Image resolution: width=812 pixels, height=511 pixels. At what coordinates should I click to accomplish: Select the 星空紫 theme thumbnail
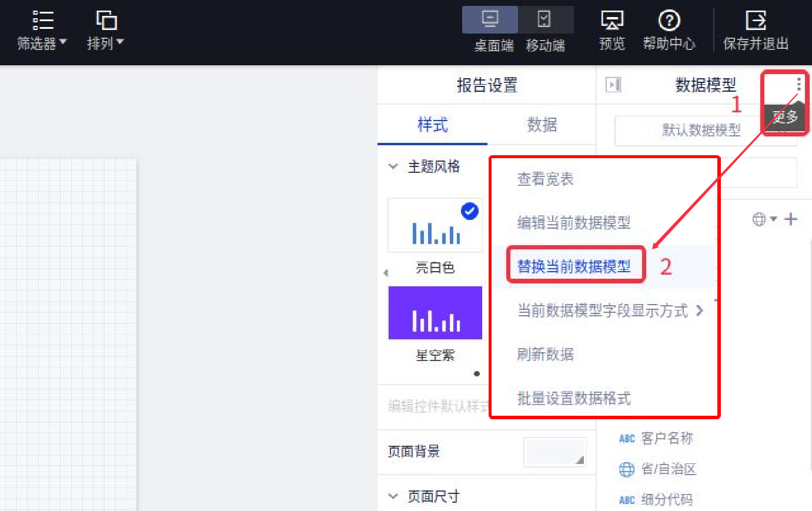coord(435,313)
